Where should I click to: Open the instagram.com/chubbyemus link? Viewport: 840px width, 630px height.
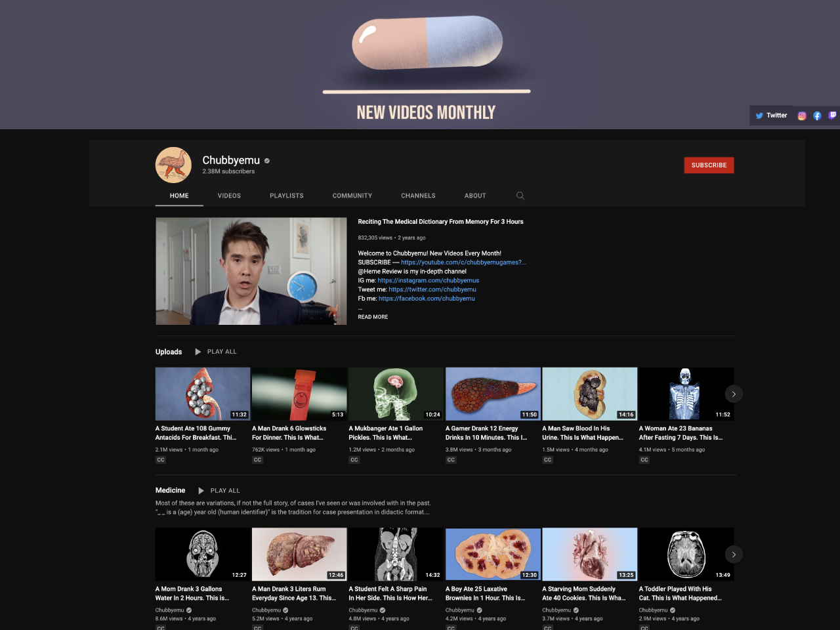coord(429,280)
